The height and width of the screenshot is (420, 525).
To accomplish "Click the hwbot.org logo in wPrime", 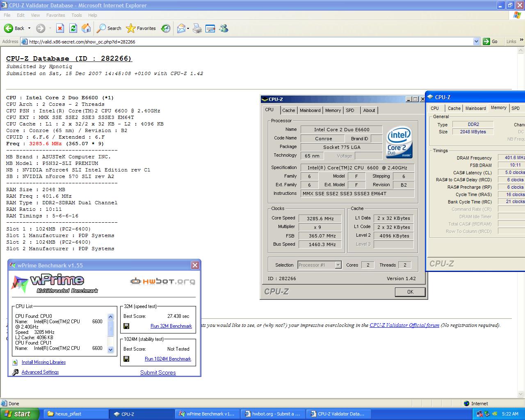I will 162,281.
